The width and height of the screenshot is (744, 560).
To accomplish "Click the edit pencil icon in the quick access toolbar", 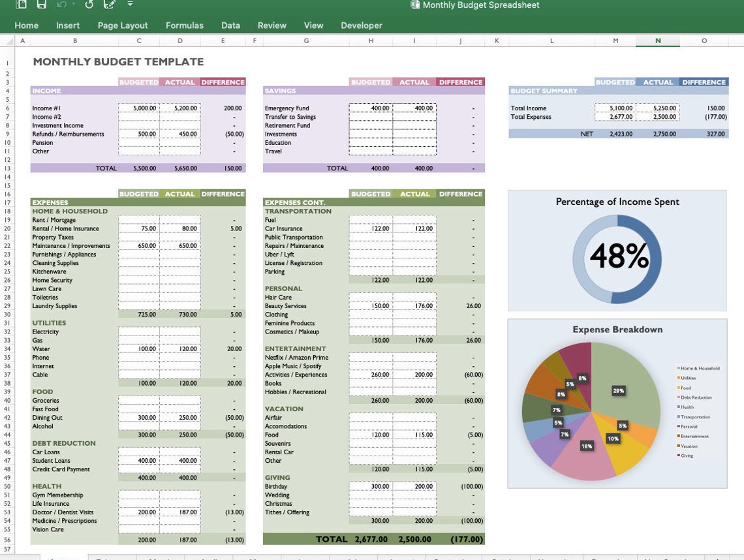I will pos(110,5).
